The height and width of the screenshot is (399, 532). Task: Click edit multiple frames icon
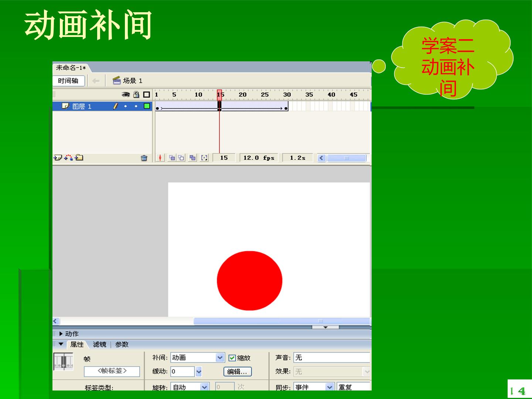[192, 158]
